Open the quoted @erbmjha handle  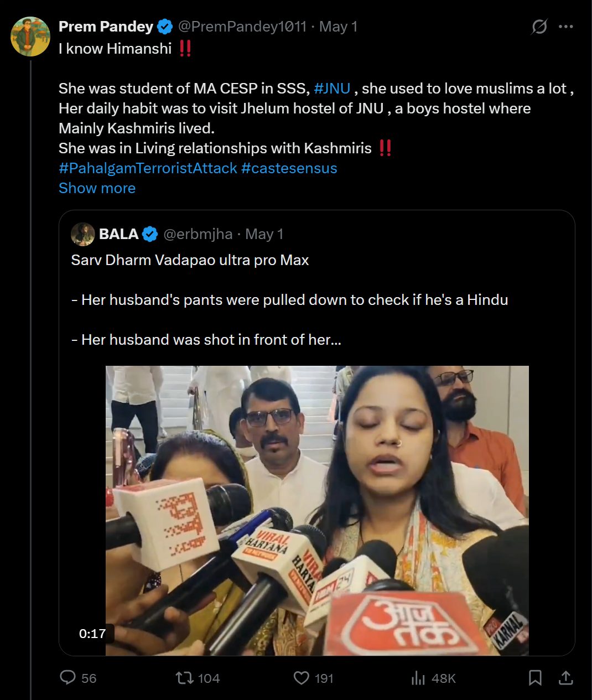(198, 234)
